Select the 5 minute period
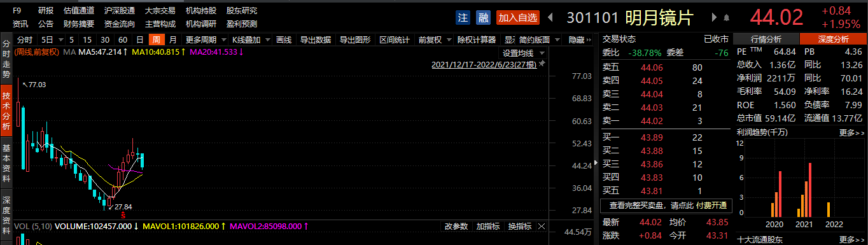The image size is (868, 245). coord(71,39)
